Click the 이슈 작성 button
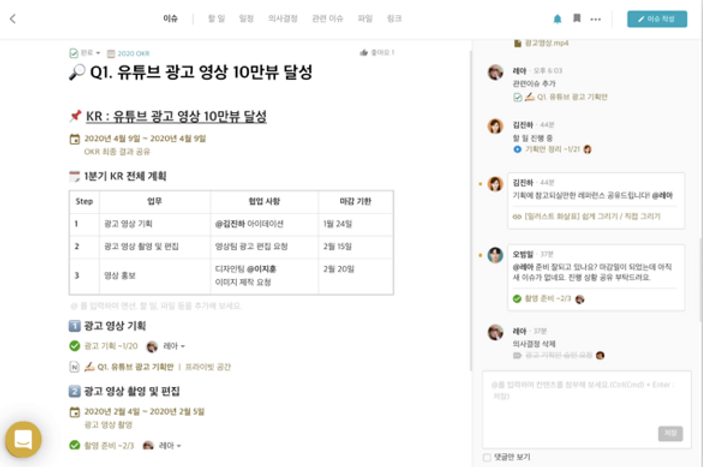 [657, 19]
